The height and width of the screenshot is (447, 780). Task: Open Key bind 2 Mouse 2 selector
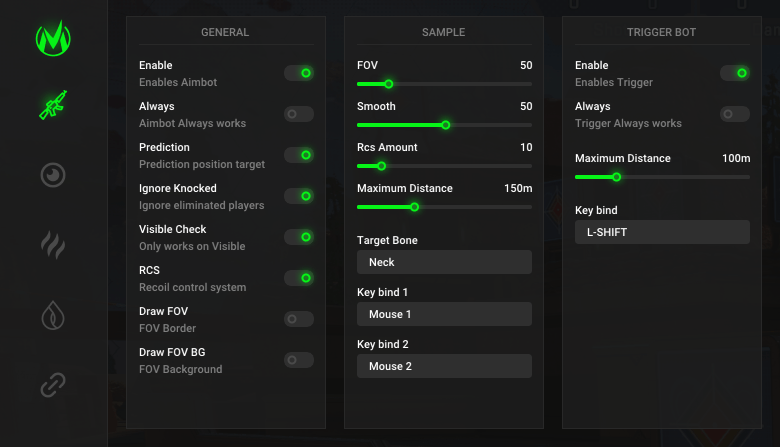click(444, 366)
